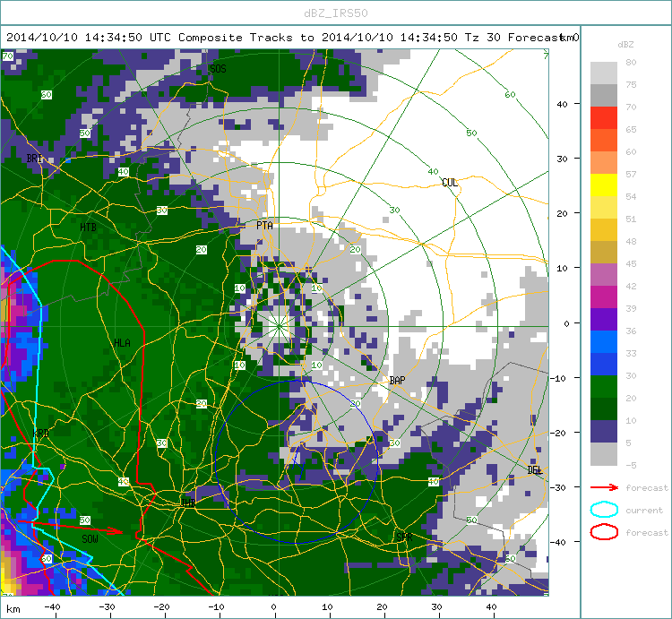The height and width of the screenshot is (619, 672).
Task: Click the 'current' legend label
Action: pyautogui.click(x=643, y=510)
